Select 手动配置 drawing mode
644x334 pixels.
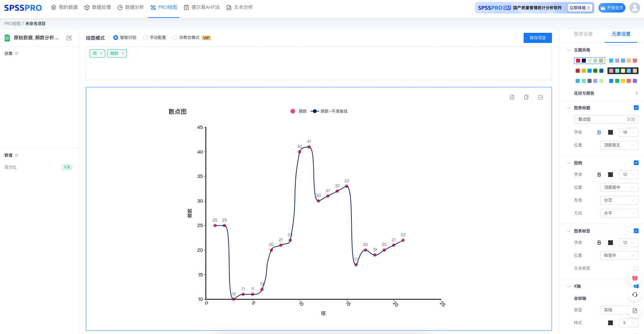(146, 38)
